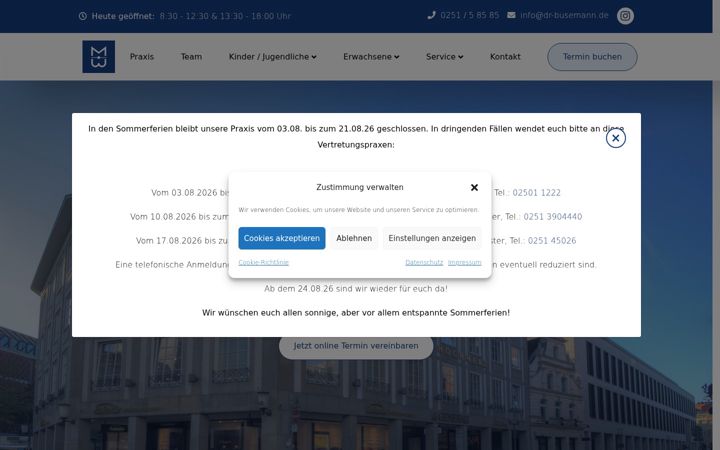Call substitute practice 0251 3904440

[553, 217]
